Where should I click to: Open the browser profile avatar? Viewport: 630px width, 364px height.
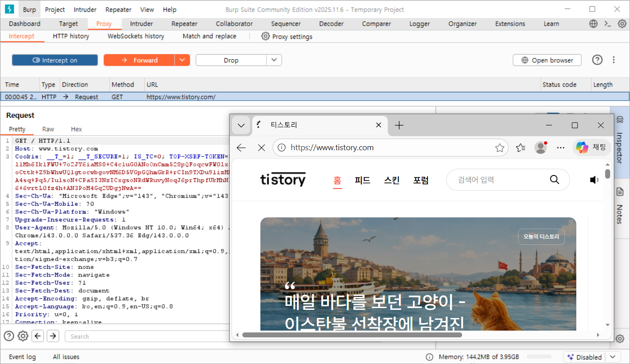point(540,147)
